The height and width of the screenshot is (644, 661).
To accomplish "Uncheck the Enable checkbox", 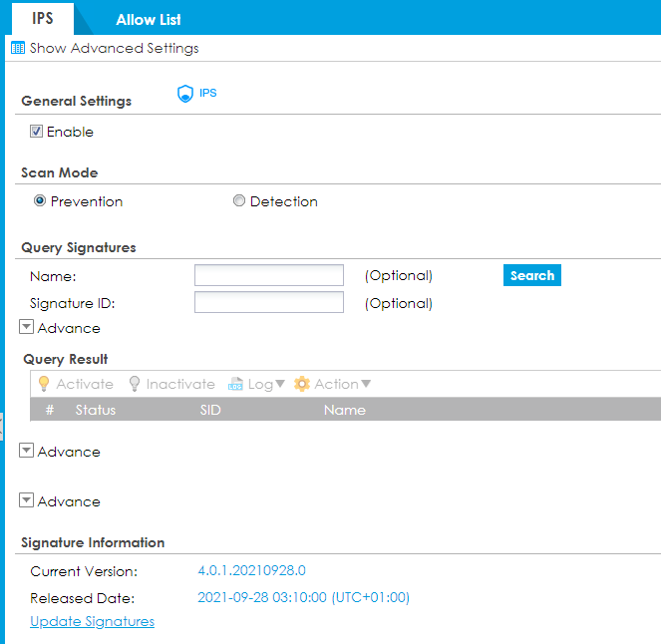I will tap(37, 132).
